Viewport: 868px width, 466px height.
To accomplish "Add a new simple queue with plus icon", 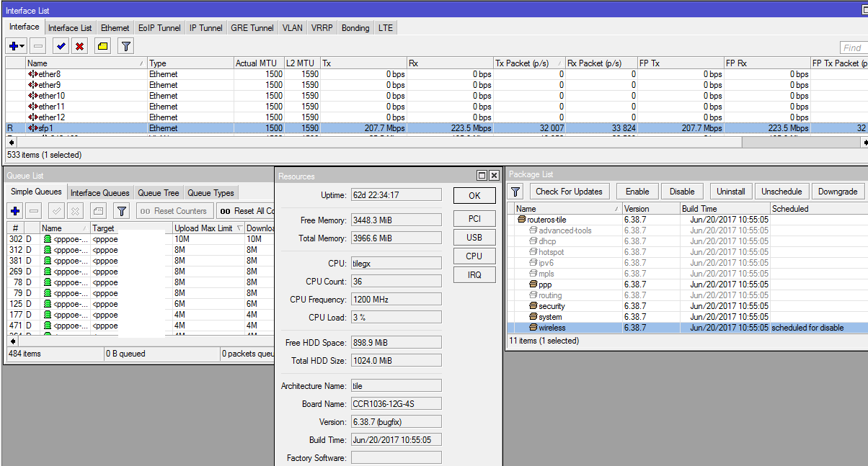I will coord(15,211).
